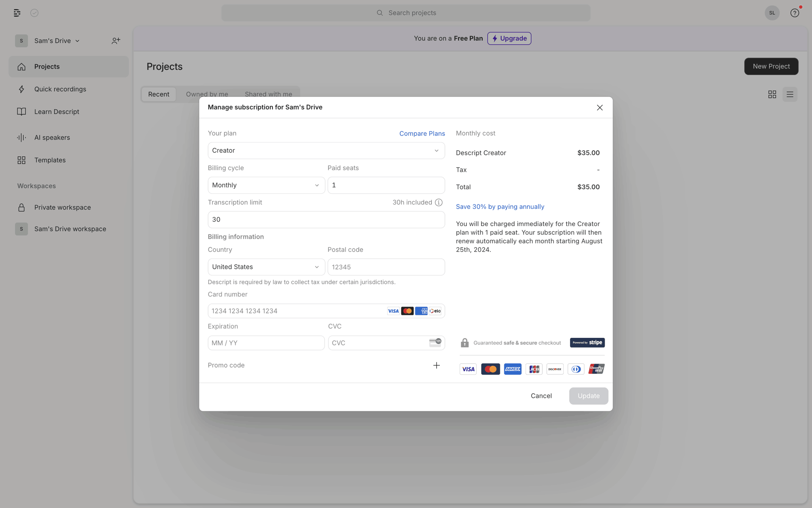Click the Templates grid icon
This screenshot has width=812, height=508.
22,160
